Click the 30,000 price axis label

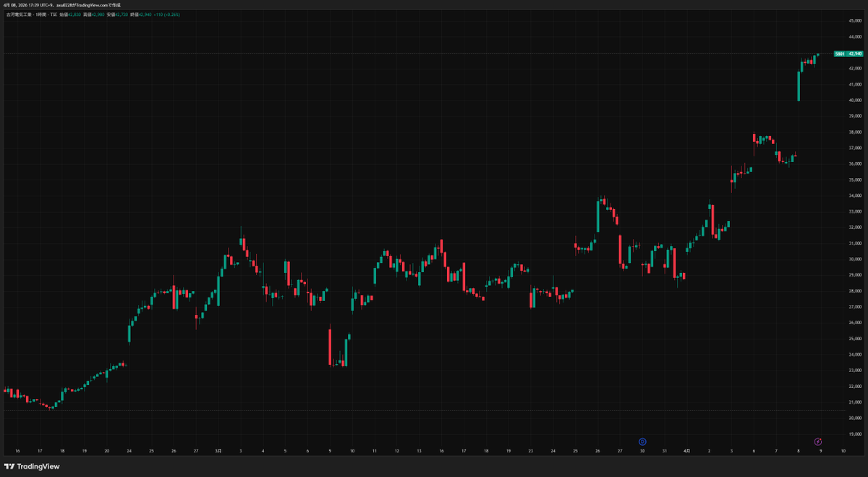pyautogui.click(x=855, y=259)
